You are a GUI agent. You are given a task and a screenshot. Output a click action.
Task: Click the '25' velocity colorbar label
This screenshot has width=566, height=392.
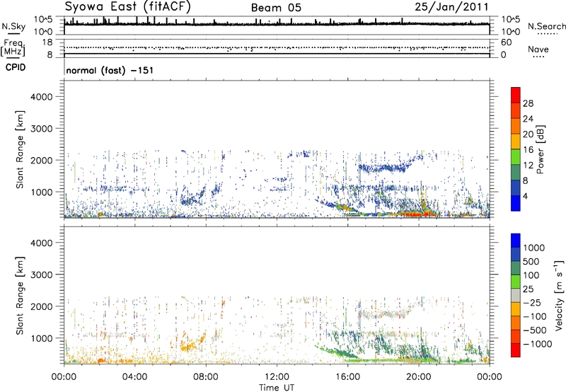coord(528,289)
